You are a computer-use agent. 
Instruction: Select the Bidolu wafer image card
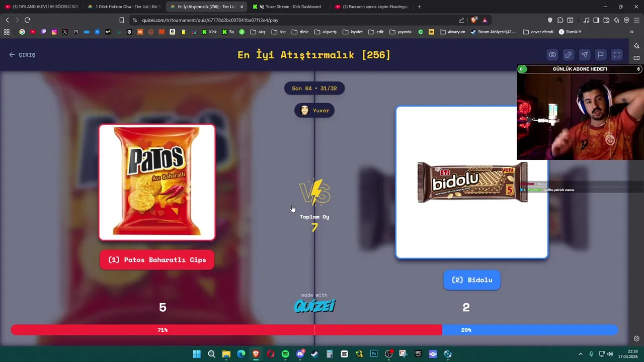472,183
